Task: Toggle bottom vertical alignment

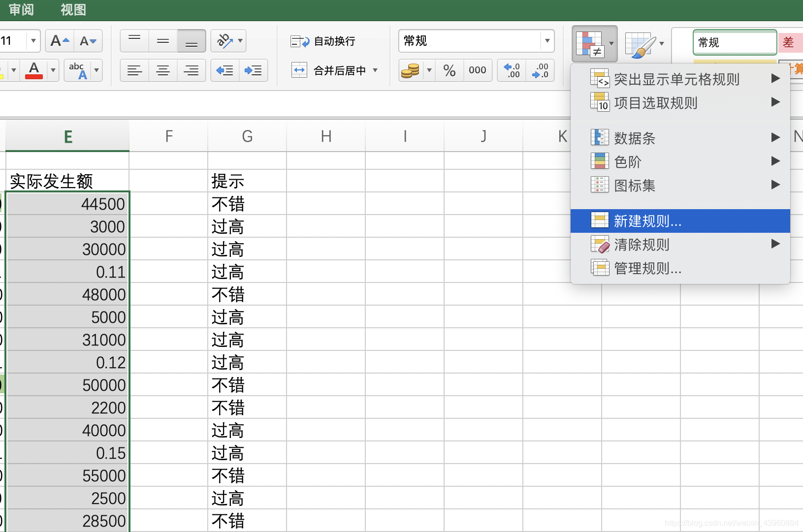Action: click(192, 41)
